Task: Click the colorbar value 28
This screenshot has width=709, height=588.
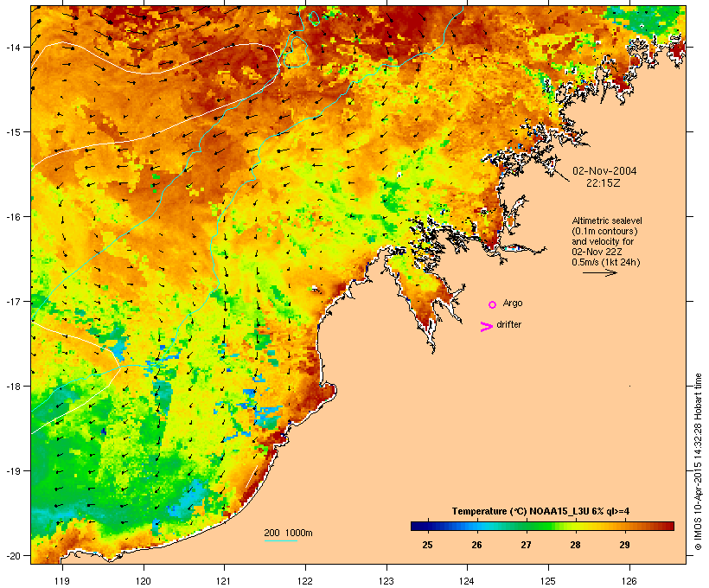Action: [575, 545]
